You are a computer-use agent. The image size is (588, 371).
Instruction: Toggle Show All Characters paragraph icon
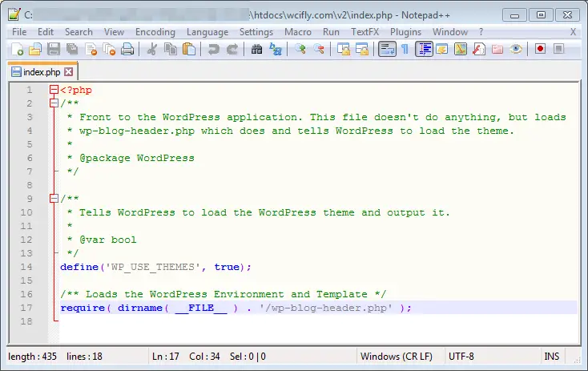point(405,49)
